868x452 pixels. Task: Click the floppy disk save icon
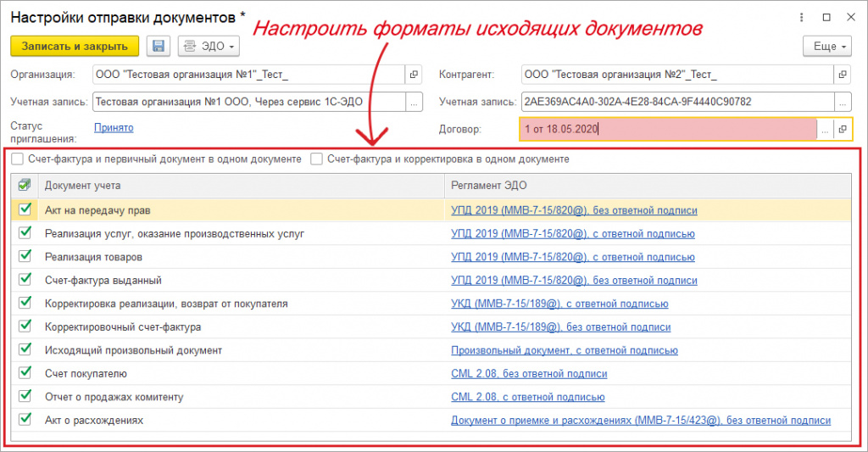[x=159, y=46]
